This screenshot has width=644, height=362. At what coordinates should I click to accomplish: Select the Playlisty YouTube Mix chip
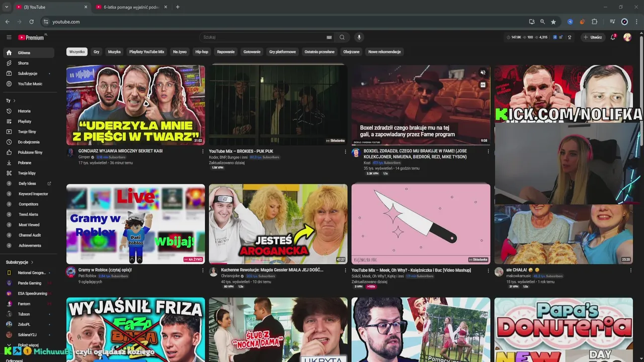coord(146,52)
